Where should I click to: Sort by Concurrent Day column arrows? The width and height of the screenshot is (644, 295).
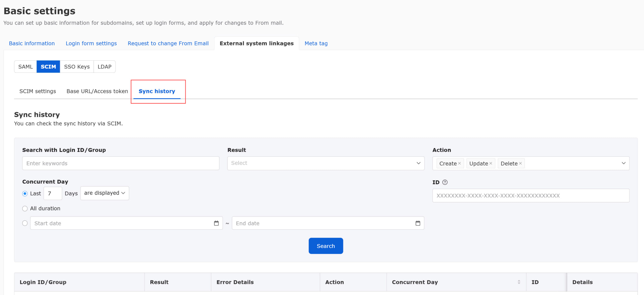[519, 282]
